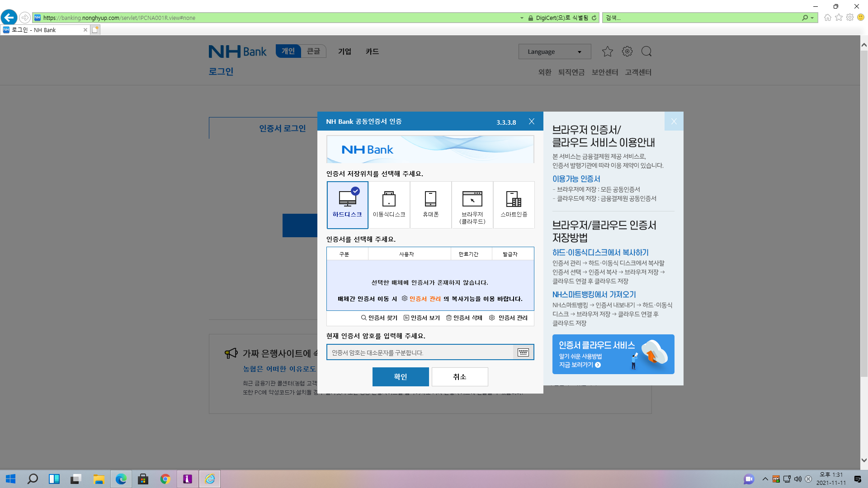Close the 공동인증서 인증 dialog with the X
868x488 pixels.
click(x=532, y=121)
